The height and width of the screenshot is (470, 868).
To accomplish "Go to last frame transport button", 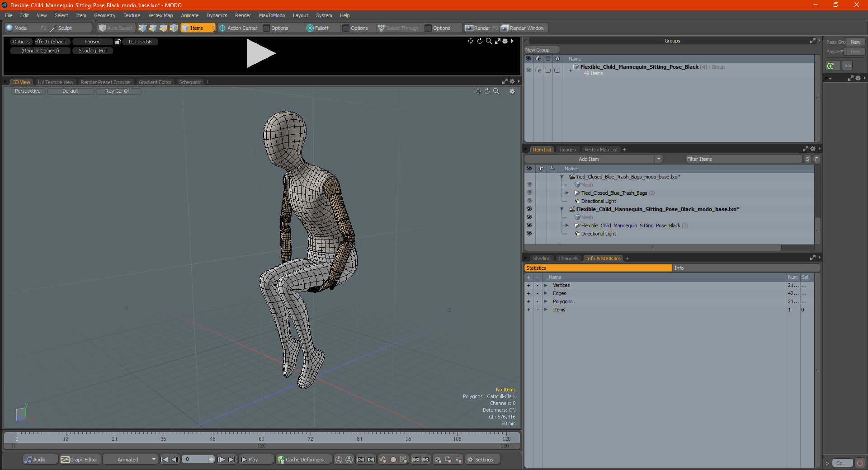I will tap(232, 460).
